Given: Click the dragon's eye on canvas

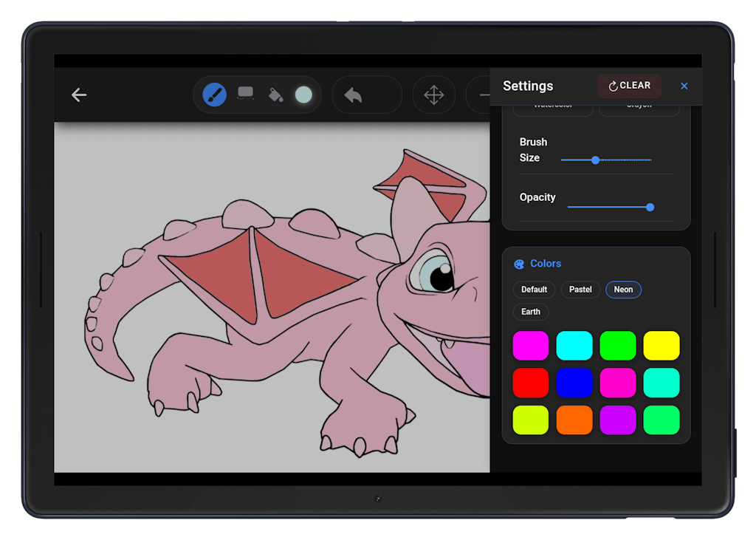Looking at the screenshot, I should pos(433,273).
